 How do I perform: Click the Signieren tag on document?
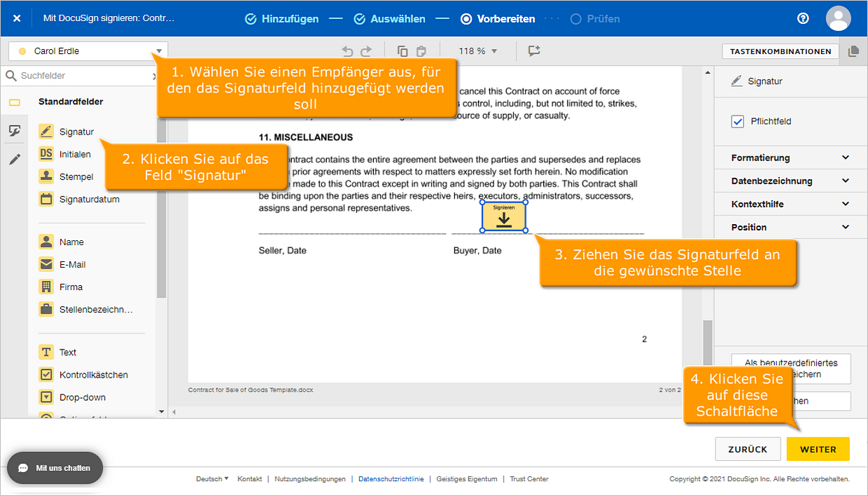pyautogui.click(x=504, y=216)
